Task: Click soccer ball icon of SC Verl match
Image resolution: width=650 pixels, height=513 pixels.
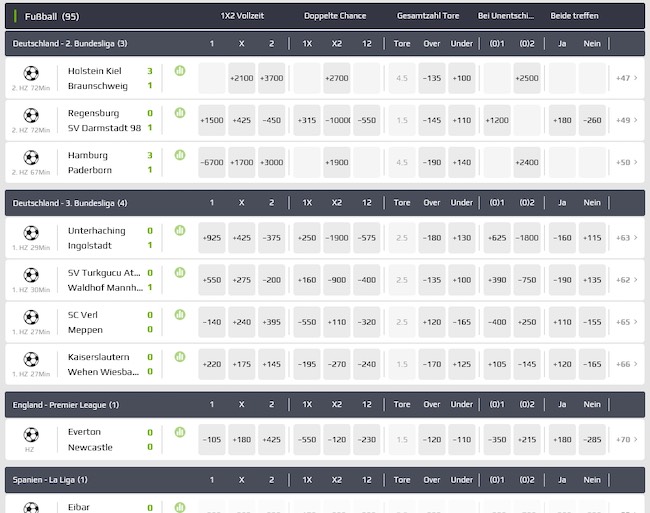Action: click(x=31, y=317)
